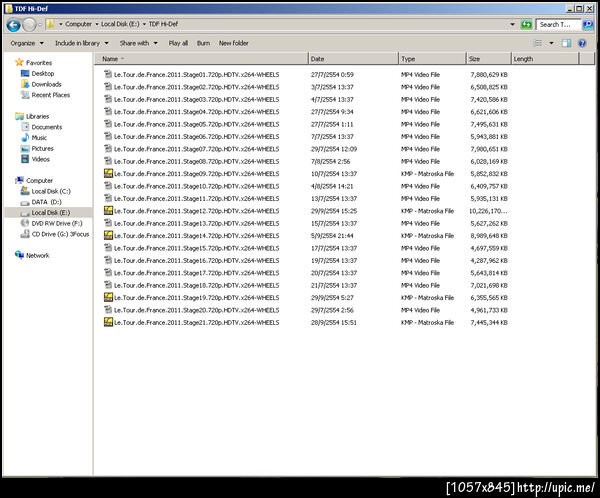
Task: Click the Forward navigation arrow
Action: coord(29,25)
